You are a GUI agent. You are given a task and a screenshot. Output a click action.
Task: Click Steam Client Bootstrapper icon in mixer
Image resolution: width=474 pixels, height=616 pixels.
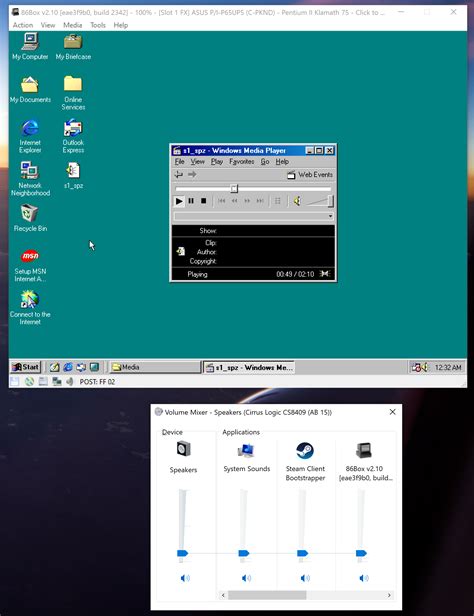pyautogui.click(x=305, y=450)
